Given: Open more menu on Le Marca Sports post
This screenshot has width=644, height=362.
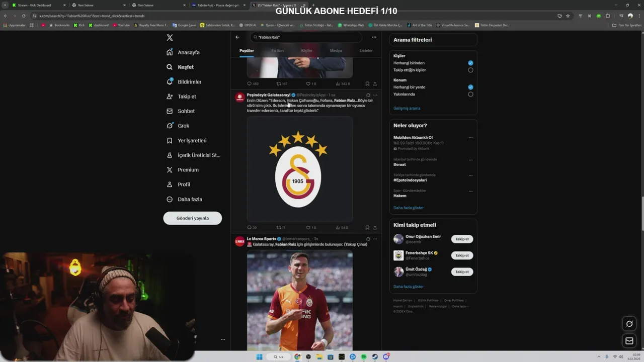Looking at the screenshot, I should (x=375, y=239).
